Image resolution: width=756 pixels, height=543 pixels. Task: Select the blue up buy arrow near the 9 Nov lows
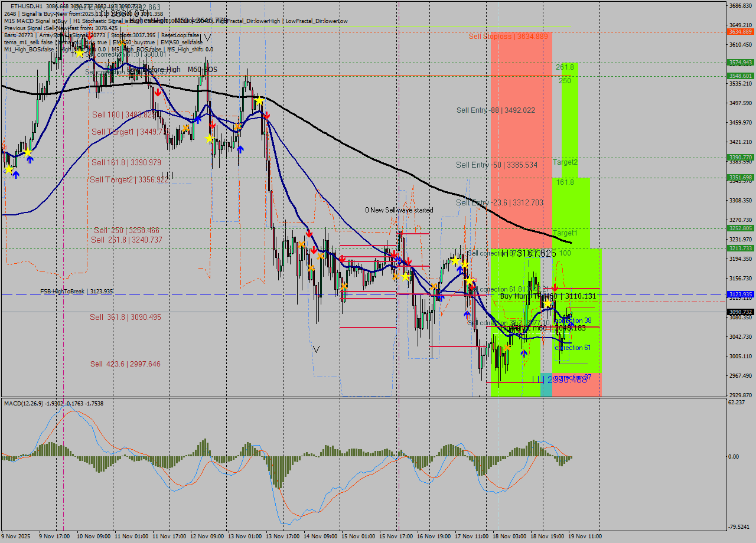tap(15, 175)
